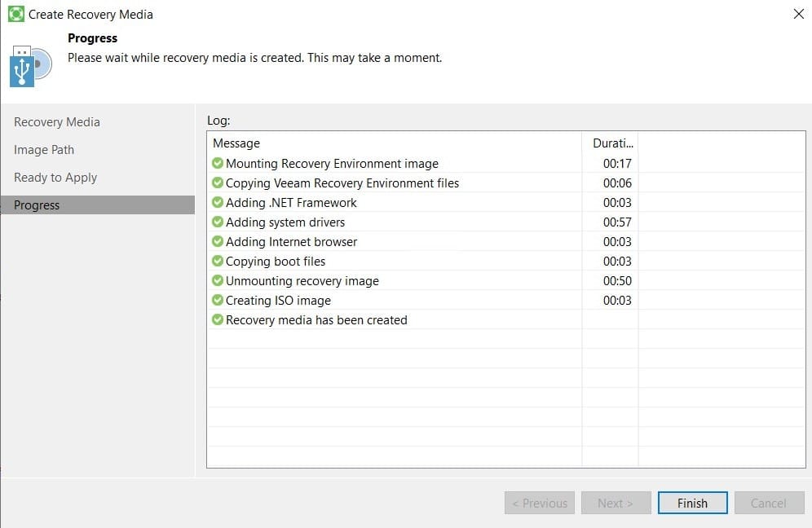
Task: Click green check beside Copying Veeam Recovery Environment files
Action: pyautogui.click(x=218, y=183)
